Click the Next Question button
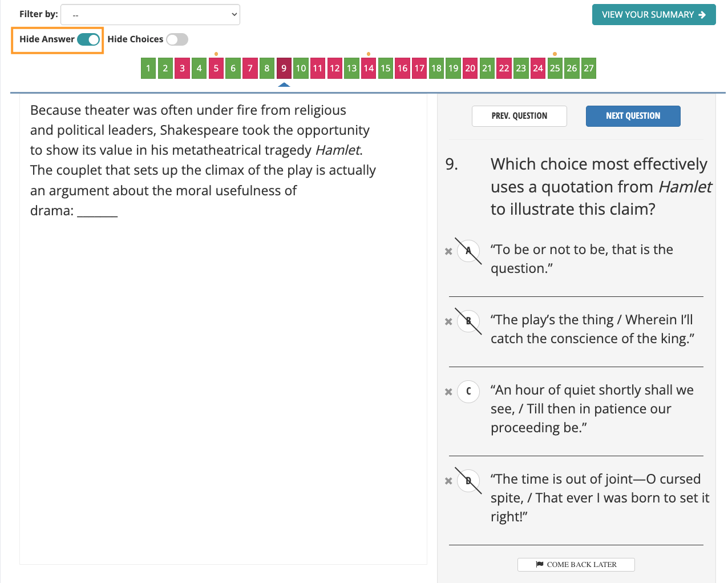 coord(633,116)
